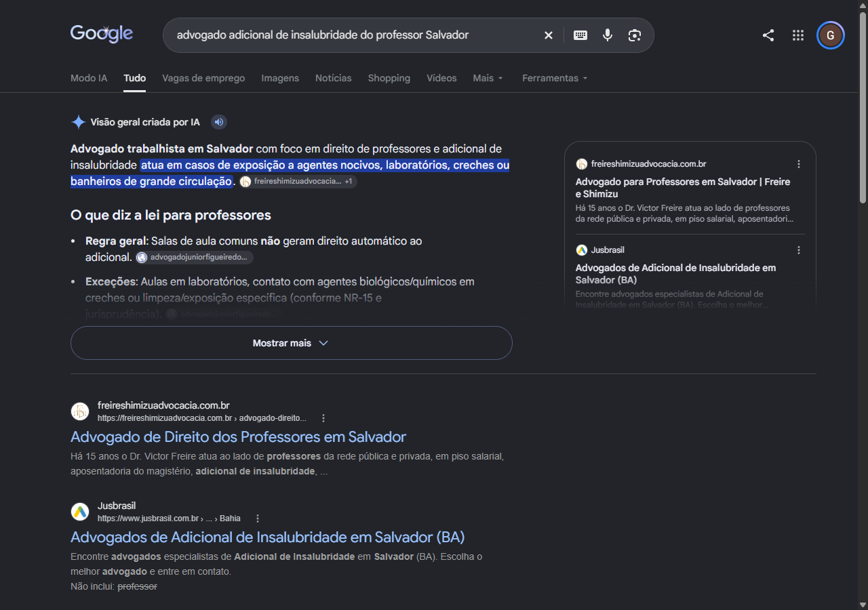Image resolution: width=868 pixels, height=610 pixels.
Task: Open Vagas de emprego tab
Action: tap(203, 78)
